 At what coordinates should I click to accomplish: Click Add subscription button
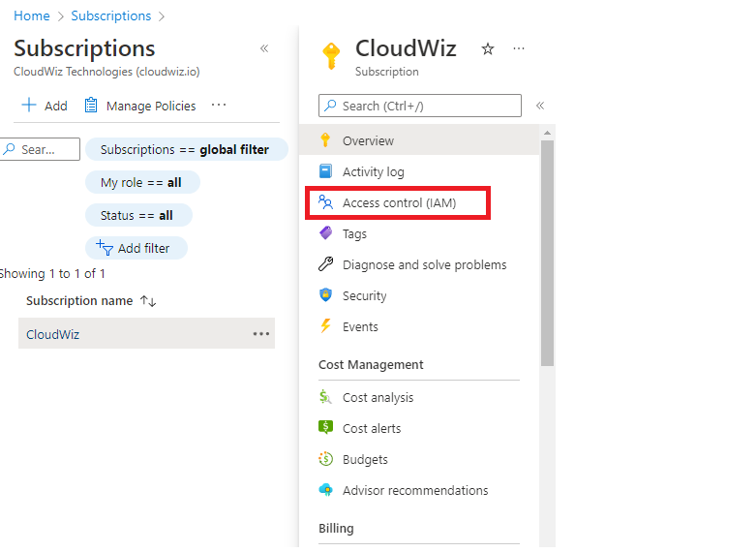[x=45, y=106]
